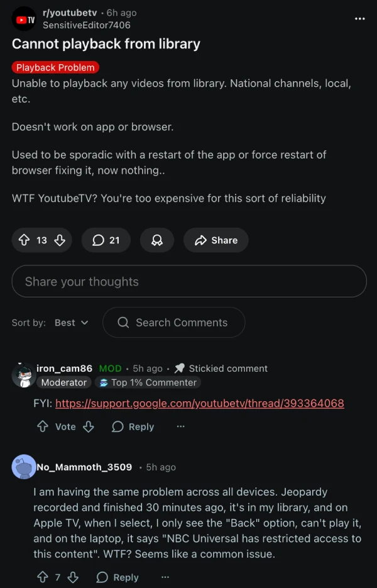
Task: Open No_Mammoth_3509's comment options menu
Action: click(x=165, y=577)
